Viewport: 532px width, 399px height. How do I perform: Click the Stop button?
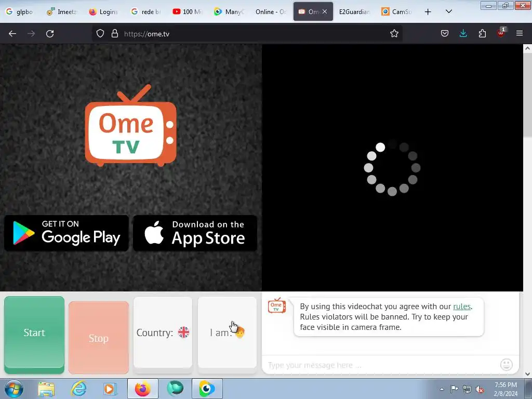[x=99, y=338]
